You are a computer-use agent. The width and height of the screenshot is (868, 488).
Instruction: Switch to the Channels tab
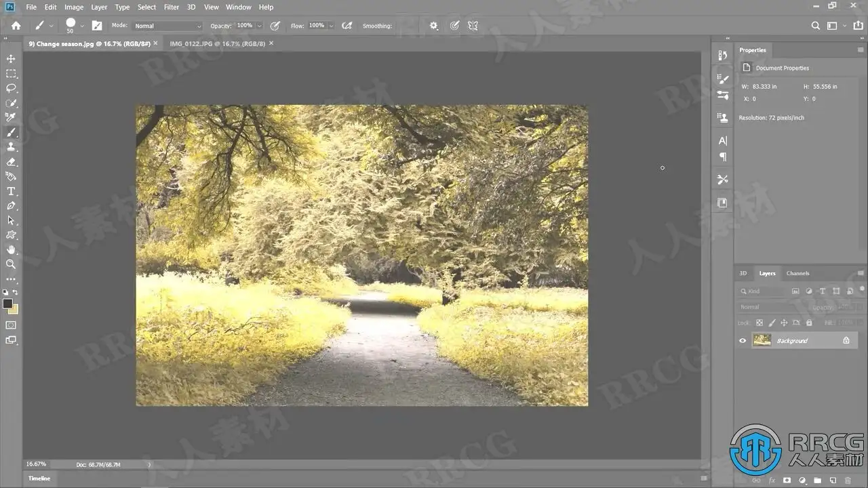pos(798,273)
